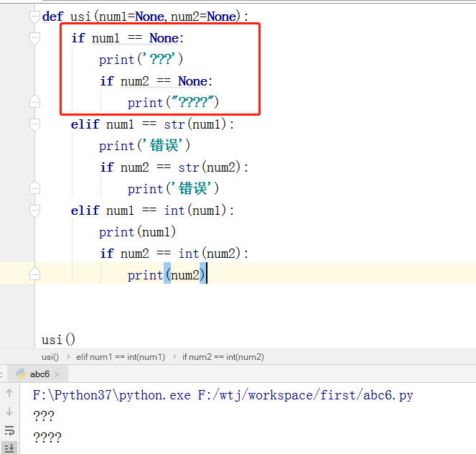The image size is (476, 454).
Task: Toggle soft-wrap in the run console
Action: pyautogui.click(x=9, y=430)
